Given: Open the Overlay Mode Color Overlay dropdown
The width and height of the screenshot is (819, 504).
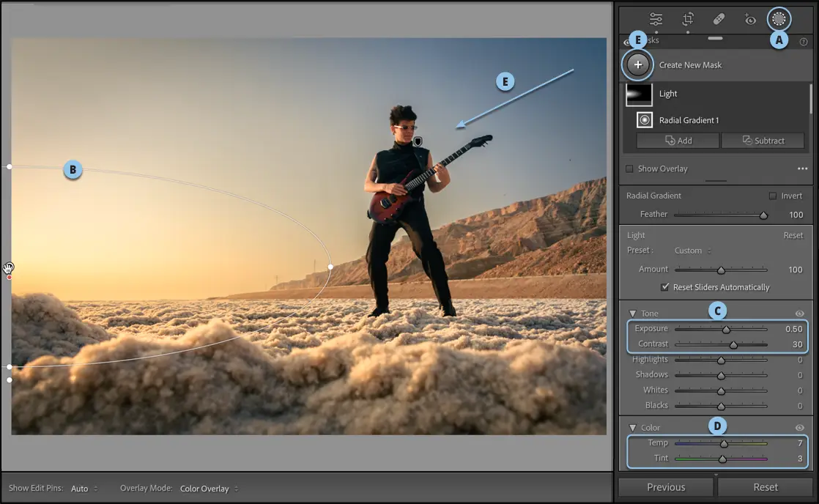Looking at the screenshot, I should coord(209,489).
